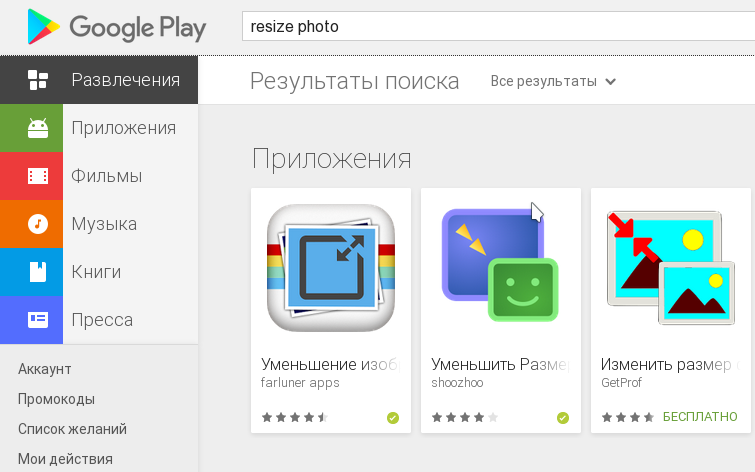Screen dimensions: 755x472
Task: Open GetProf photo resize app icon
Action: 671,268
